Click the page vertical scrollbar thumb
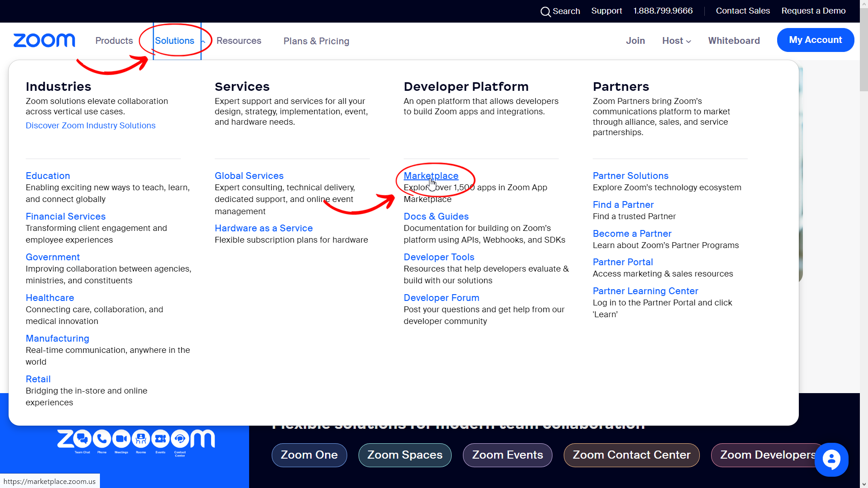 (x=863, y=50)
